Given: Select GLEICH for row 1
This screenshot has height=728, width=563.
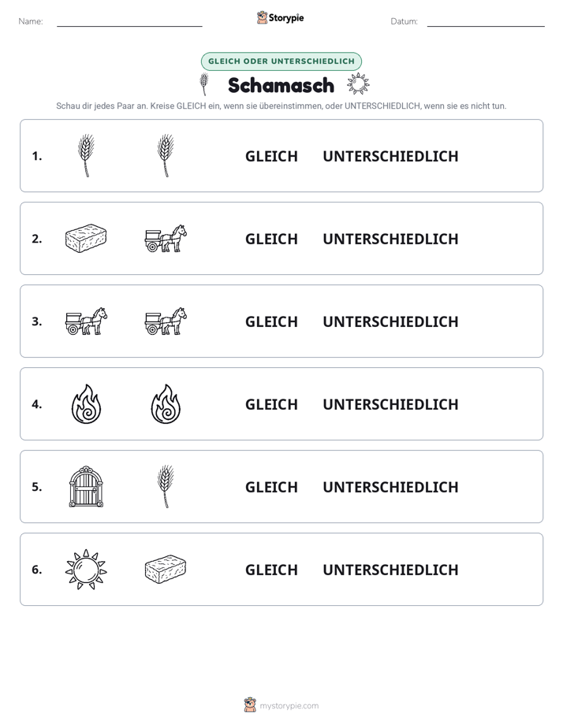Looking at the screenshot, I should click(x=271, y=157).
